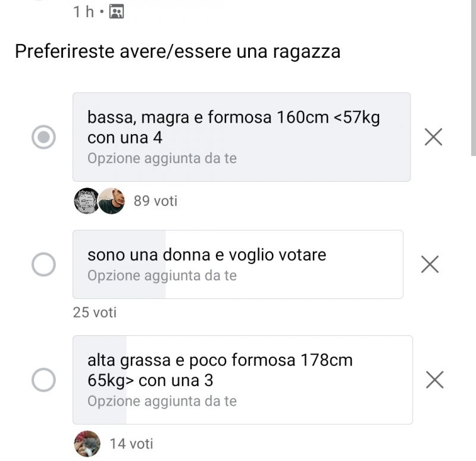Tap the "alta grassa e poco formosa 178cm" option box
Screen dimensions: 476x461
click(x=242, y=379)
